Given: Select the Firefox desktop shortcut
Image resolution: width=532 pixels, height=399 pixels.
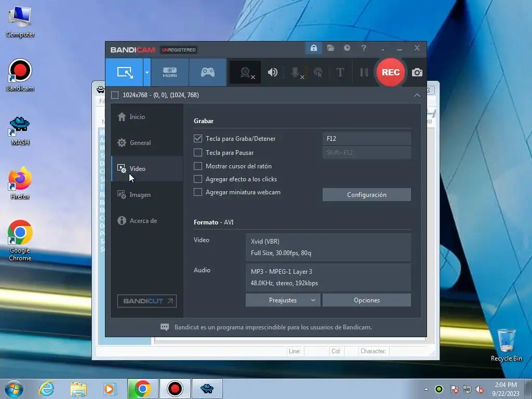Looking at the screenshot, I should tap(20, 183).
